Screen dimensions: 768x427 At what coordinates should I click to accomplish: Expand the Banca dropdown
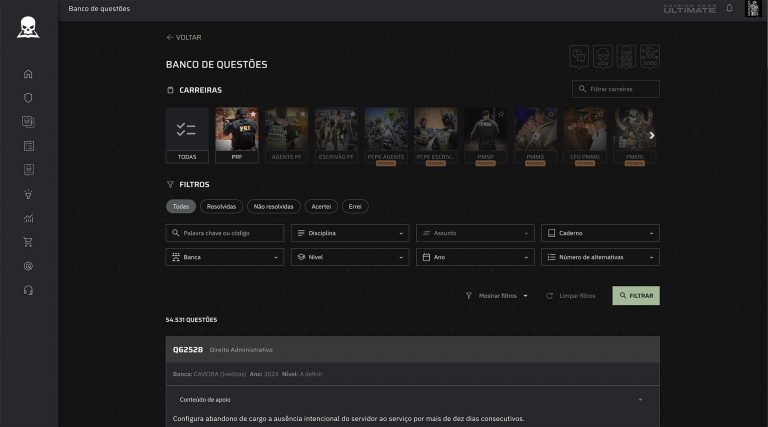pyautogui.click(x=225, y=257)
